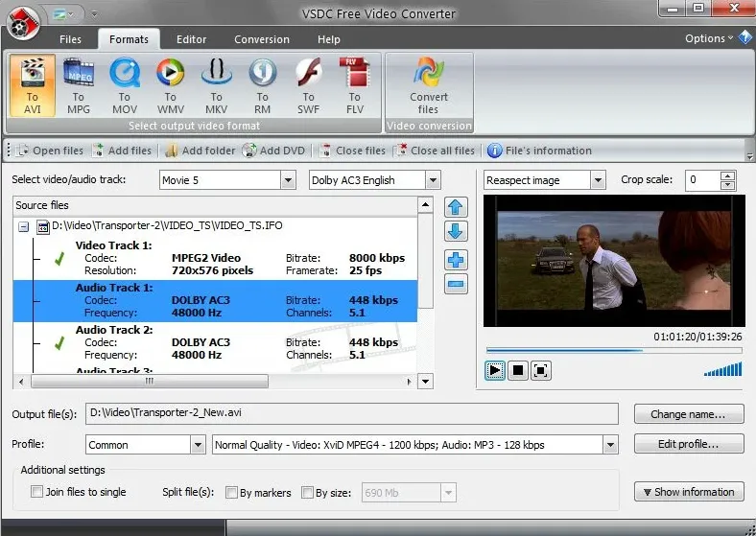
Task: Click Add folder in the toolbar
Action: pos(200,151)
